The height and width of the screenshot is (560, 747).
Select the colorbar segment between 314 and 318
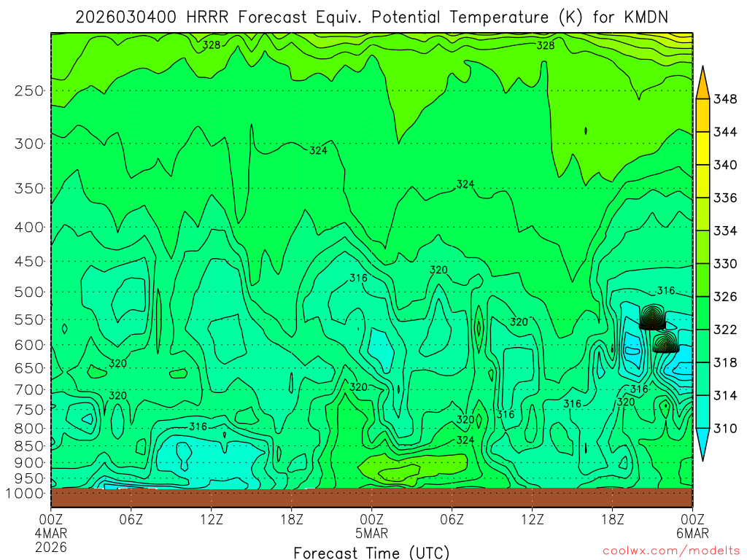(x=703, y=378)
